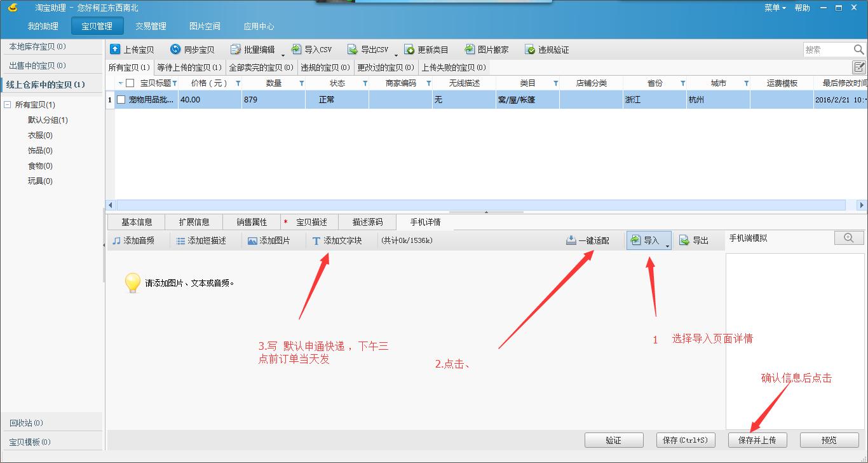This screenshot has width=868, height=463.
Task: Click the 添加图片 add image icon
Action: click(252, 240)
